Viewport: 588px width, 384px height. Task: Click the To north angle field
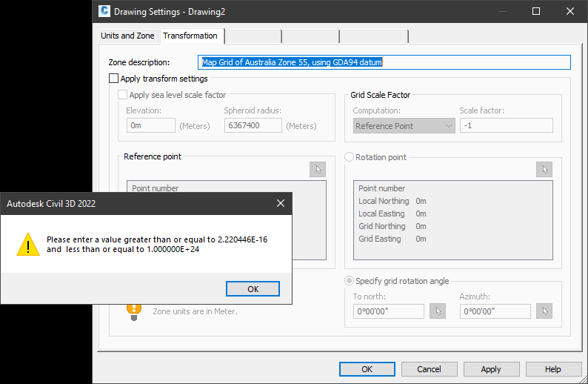(x=389, y=311)
